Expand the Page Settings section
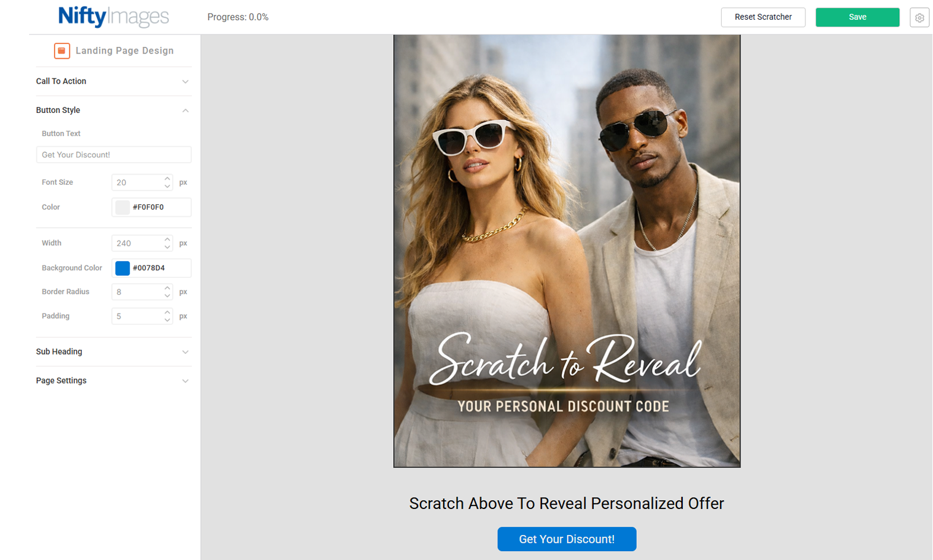The height and width of the screenshot is (560, 933). pos(113,381)
